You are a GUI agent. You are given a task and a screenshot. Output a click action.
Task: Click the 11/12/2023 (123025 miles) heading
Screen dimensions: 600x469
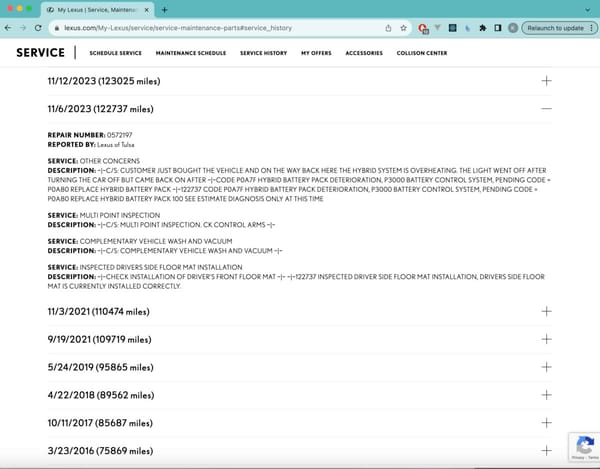click(104, 81)
